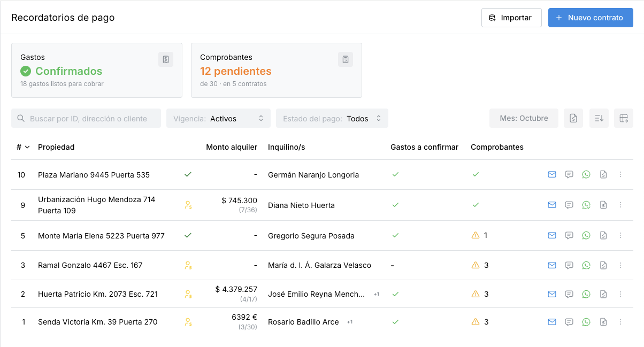Click the Nuevo contrato button
The image size is (644, 347).
point(591,18)
